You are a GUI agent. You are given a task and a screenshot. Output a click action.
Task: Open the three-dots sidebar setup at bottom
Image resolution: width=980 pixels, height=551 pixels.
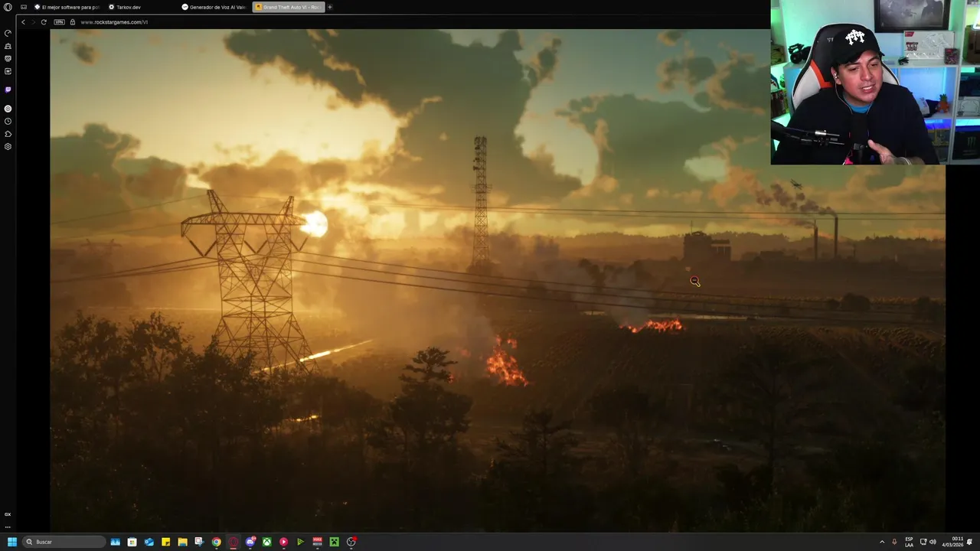click(x=8, y=527)
